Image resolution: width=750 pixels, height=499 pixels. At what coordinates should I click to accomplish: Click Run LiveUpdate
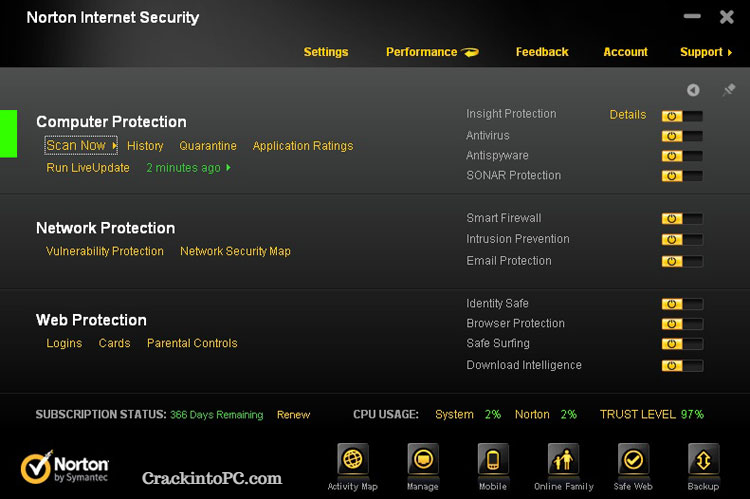tap(88, 167)
